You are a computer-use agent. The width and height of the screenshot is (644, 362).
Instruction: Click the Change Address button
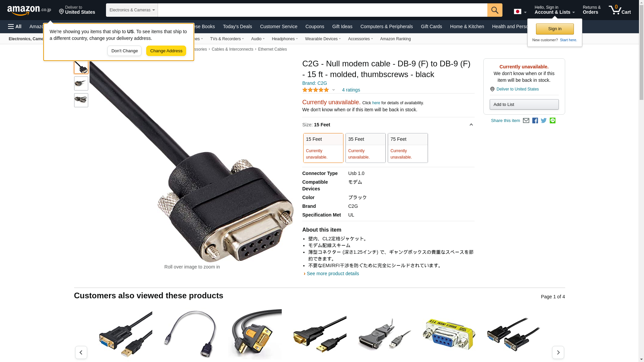(x=166, y=51)
